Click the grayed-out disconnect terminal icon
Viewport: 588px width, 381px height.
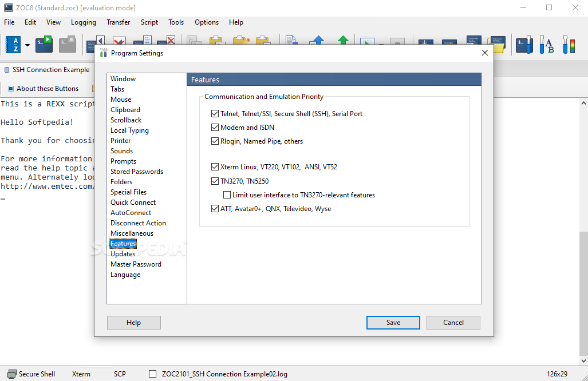[x=68, y=44]
